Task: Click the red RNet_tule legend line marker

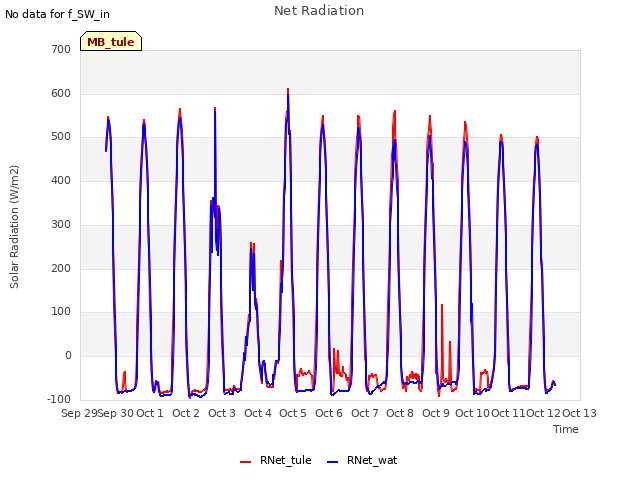Action: pyautogui.click(x=245, y=462)
